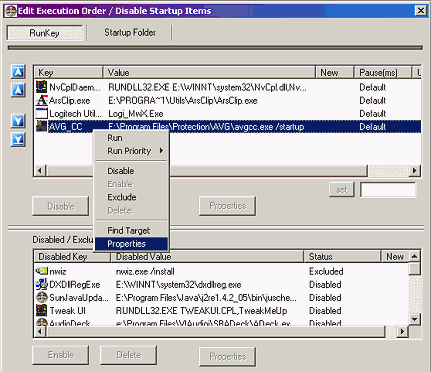Click upper list scroll-left arrow

coord(40,171)
